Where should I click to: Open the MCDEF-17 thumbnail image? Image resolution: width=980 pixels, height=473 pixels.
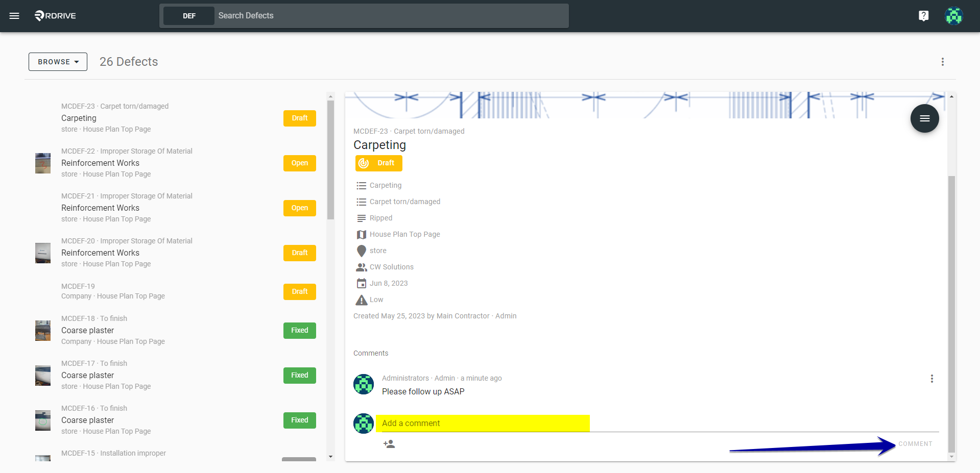click(x=43, y=376)
